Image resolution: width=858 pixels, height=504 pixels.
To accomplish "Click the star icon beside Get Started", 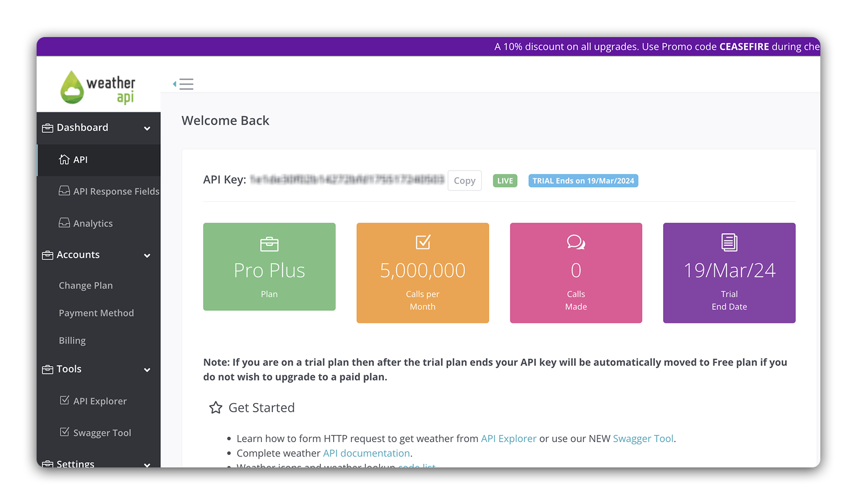I will point(216,408).
